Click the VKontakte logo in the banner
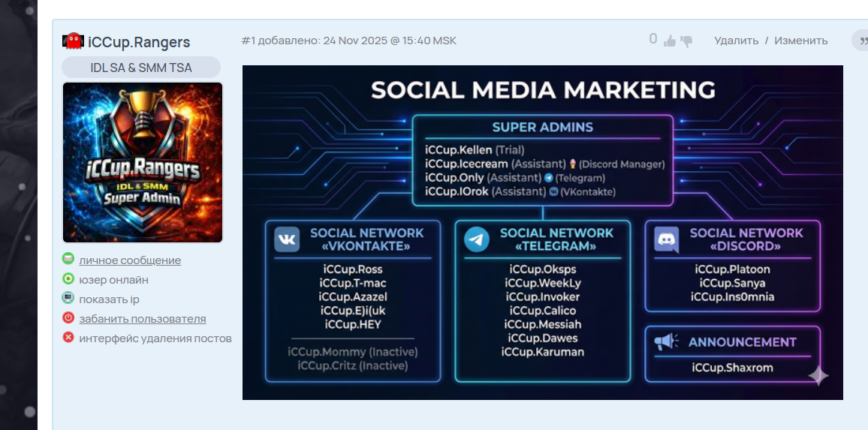The image size is (868, 430). tap(287, 239)
